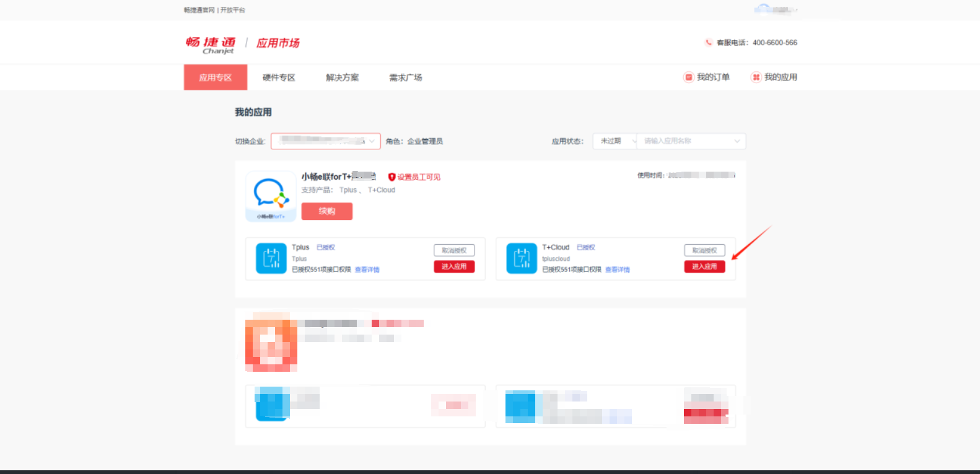
Task: Click 进入应用 for T+Cloud
Action: 704,266
